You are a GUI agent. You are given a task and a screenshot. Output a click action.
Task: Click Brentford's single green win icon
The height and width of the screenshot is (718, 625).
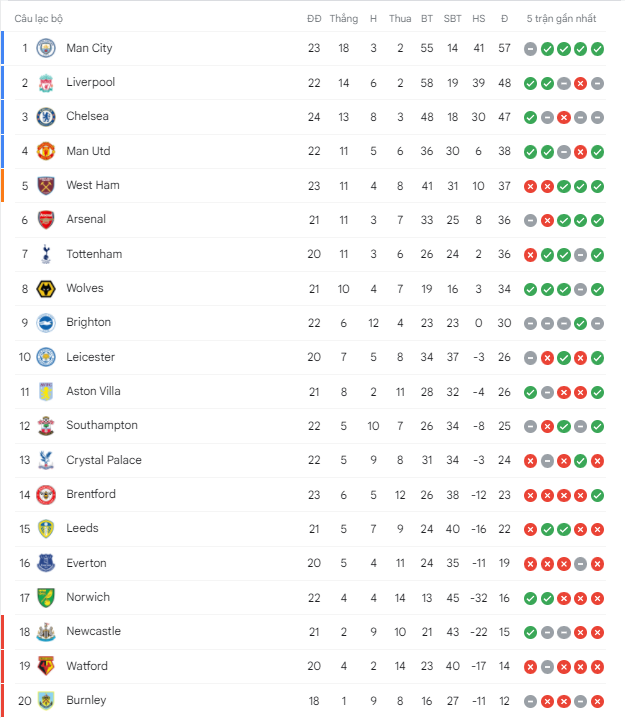coord(597,495)
